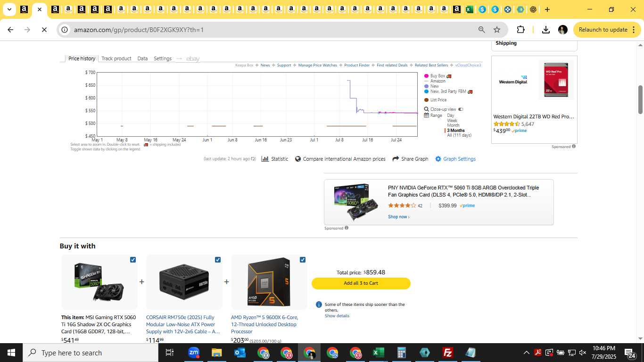Click the globe icon for international prices
This screenshot has width=644, height=362.
(298, 159)
